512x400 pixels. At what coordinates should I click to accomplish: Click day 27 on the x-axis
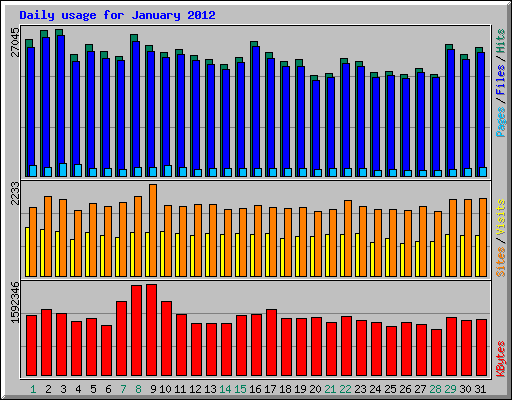tap(420, 389)
